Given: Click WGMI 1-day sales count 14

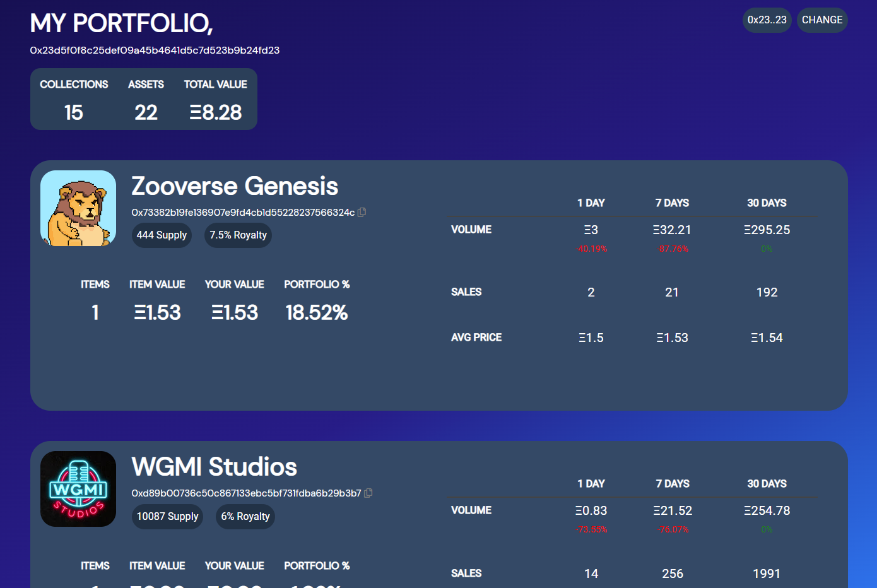Looking at the screenshot, I should 591,573.
